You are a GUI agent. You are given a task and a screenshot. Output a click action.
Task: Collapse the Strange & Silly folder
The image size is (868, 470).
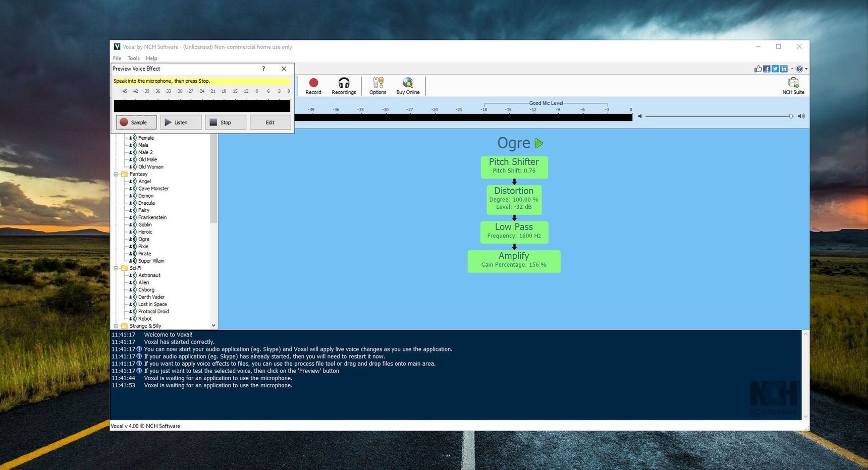tap(116, 326)
